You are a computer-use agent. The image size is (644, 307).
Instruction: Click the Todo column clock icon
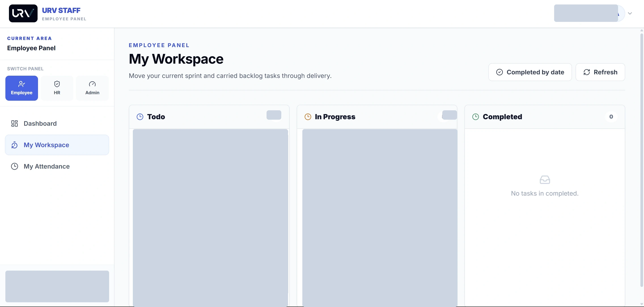(140, 117)
